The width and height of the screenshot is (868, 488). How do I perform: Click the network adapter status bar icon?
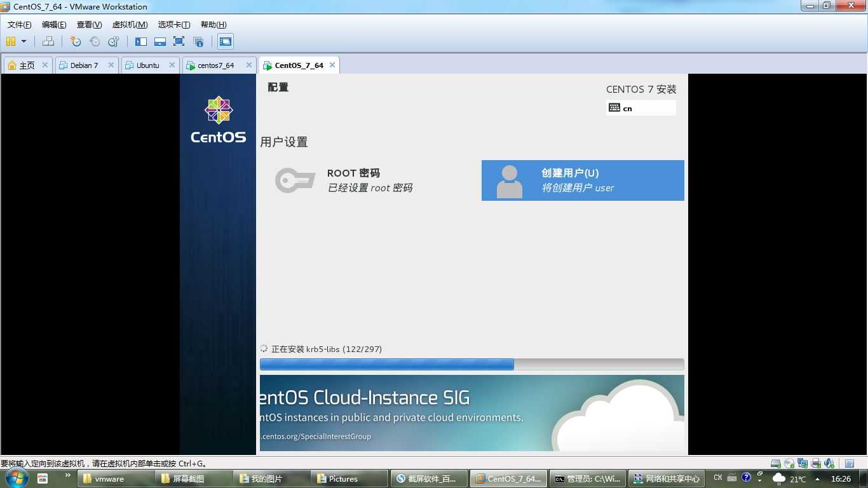coord(803,463)
